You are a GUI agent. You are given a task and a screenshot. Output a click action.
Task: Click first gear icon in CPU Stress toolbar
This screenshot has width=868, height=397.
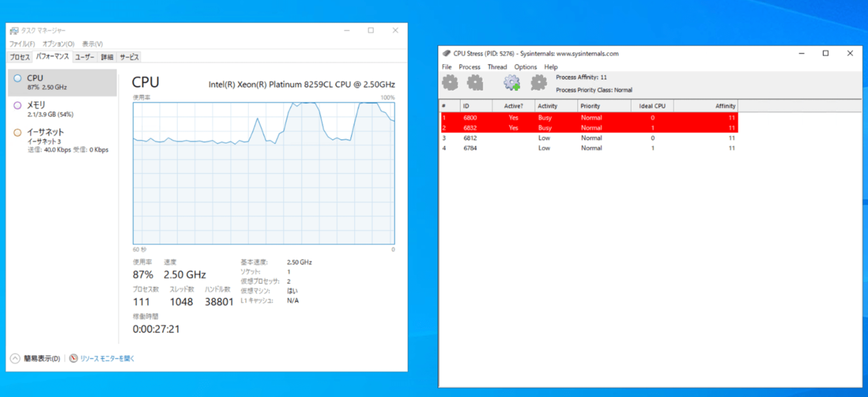[x=450, y=82]
